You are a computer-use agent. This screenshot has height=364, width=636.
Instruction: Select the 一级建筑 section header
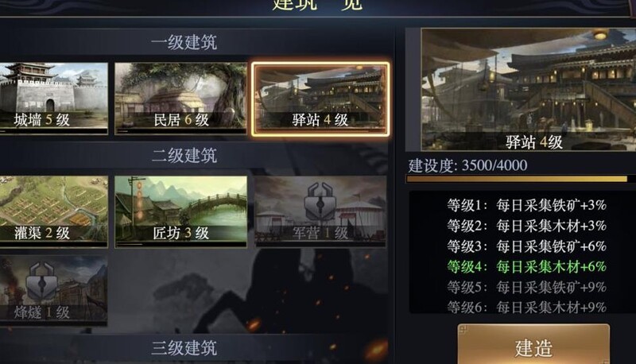[184, 43]
